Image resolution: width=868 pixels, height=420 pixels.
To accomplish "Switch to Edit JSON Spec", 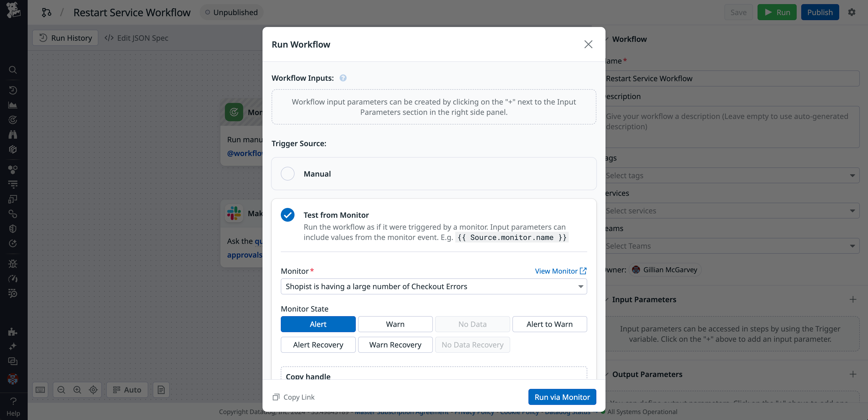I will [x=136, y=38].
